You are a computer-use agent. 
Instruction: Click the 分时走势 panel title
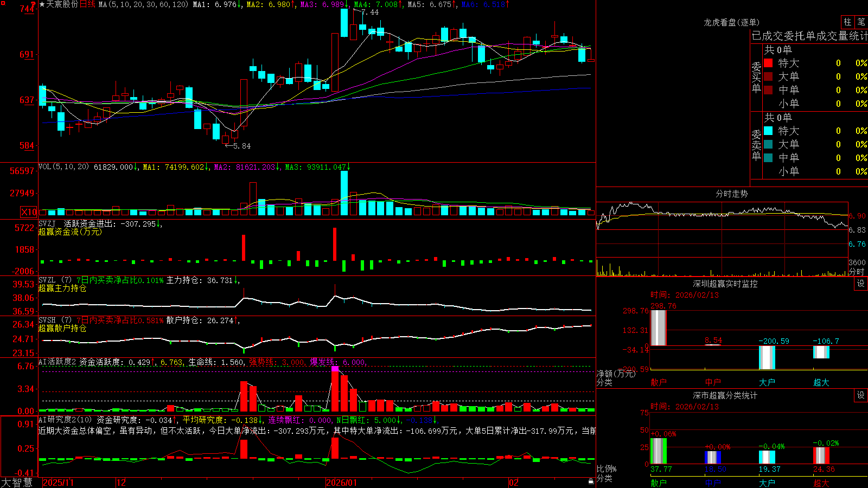click(731, 194)
